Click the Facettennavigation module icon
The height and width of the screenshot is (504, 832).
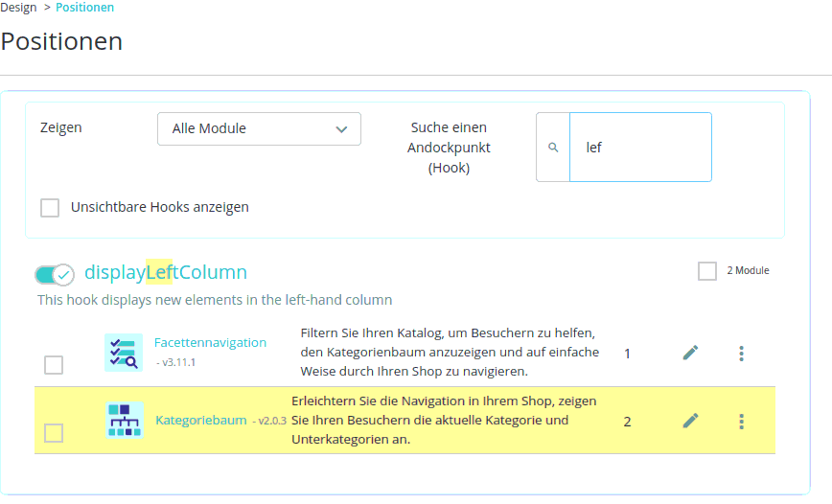click(x=124, y=353)
